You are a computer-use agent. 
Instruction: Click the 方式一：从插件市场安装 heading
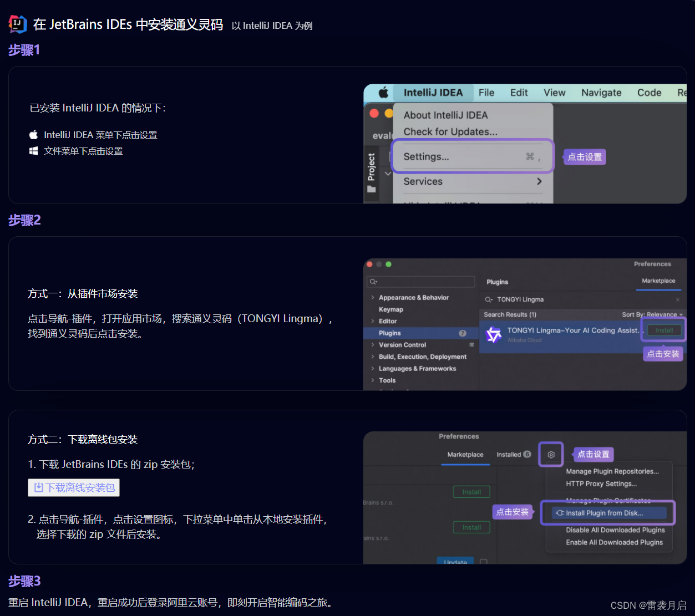pos(83,294)
